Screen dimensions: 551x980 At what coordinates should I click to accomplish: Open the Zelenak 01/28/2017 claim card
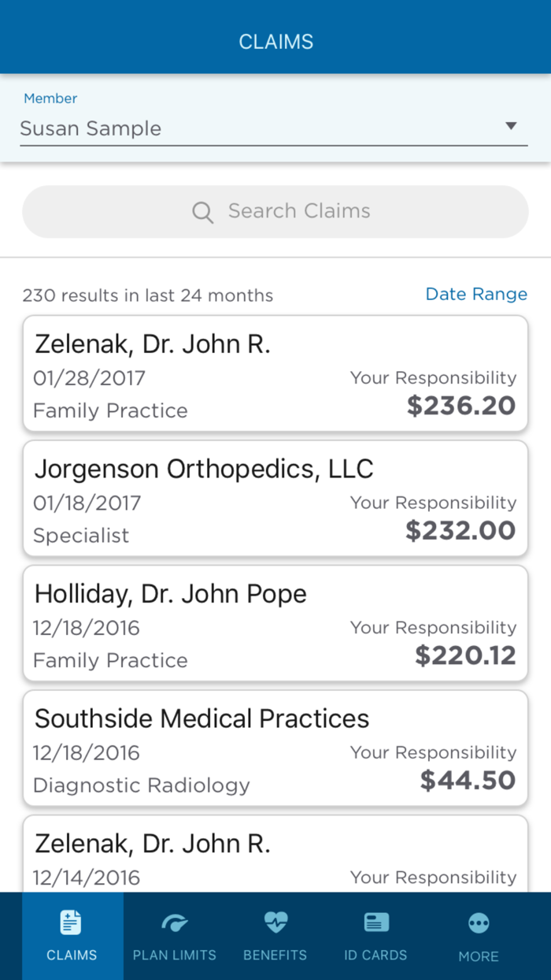(275, 373)
